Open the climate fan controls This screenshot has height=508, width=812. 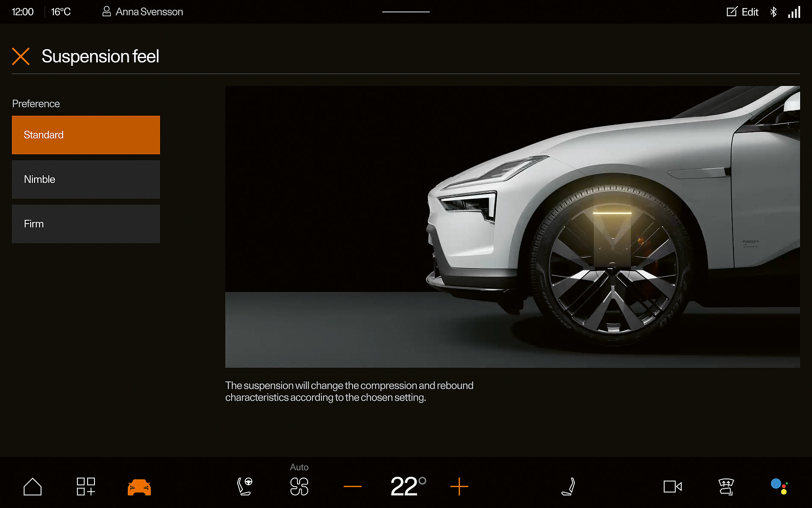click(x=299, y=486)
